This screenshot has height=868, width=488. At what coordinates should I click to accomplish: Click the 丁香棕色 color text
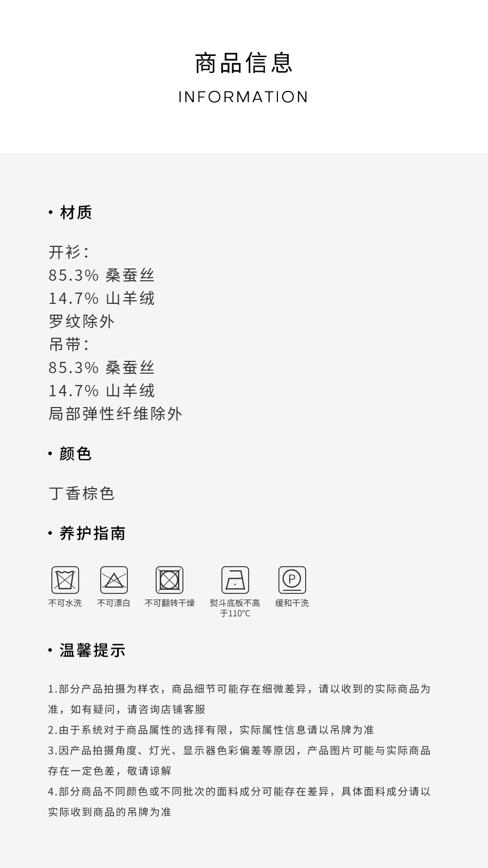pos(82,494)
